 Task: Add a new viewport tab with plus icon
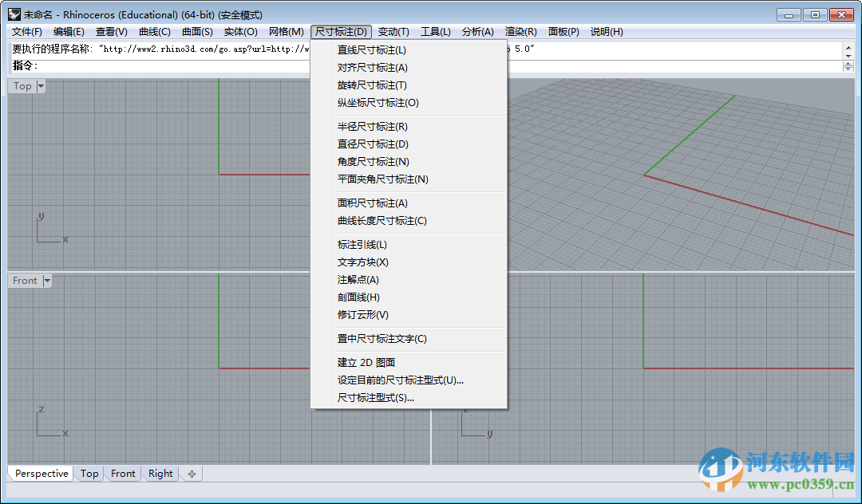point(192,474)
